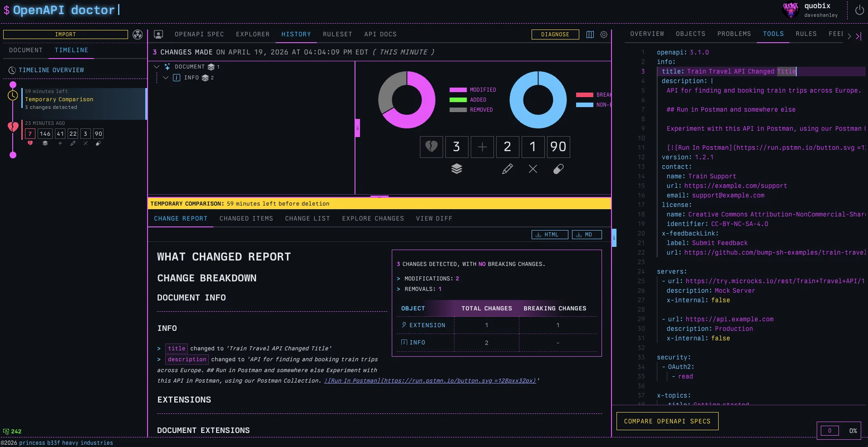Click the power logout icon

(859, 10)
